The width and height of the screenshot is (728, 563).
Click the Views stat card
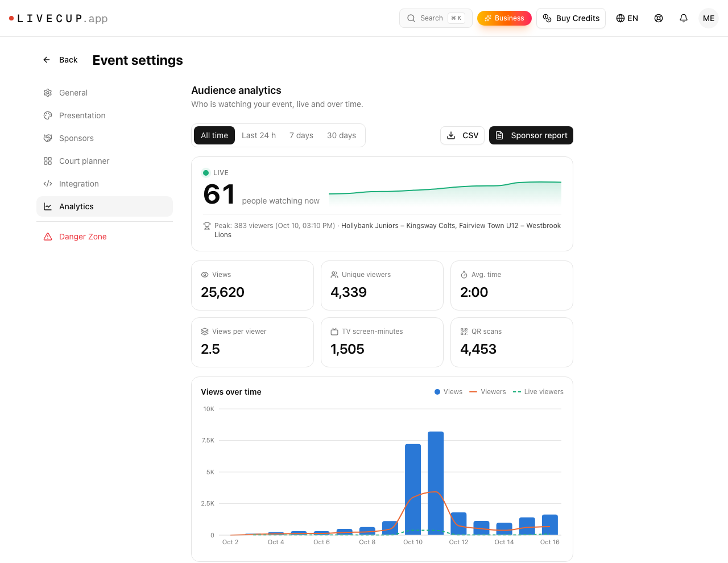pos(253,285)
